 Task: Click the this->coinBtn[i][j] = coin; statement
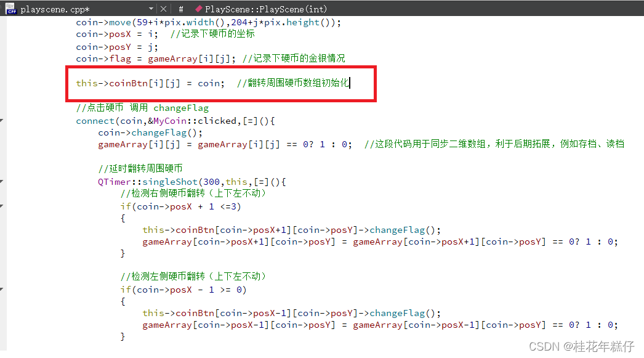[150, 83]
